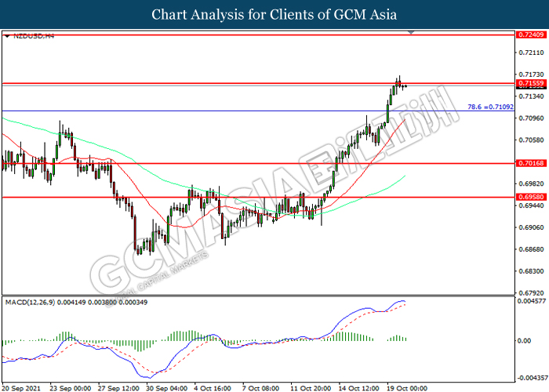Click the 0.69060 price axis value
Image resolution: width=549 pixels, height=392 pixels.
(531, 227)
